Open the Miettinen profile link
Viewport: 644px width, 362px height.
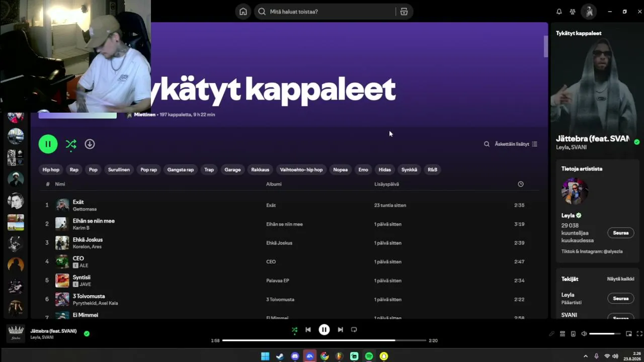click(x=144, y=115)
